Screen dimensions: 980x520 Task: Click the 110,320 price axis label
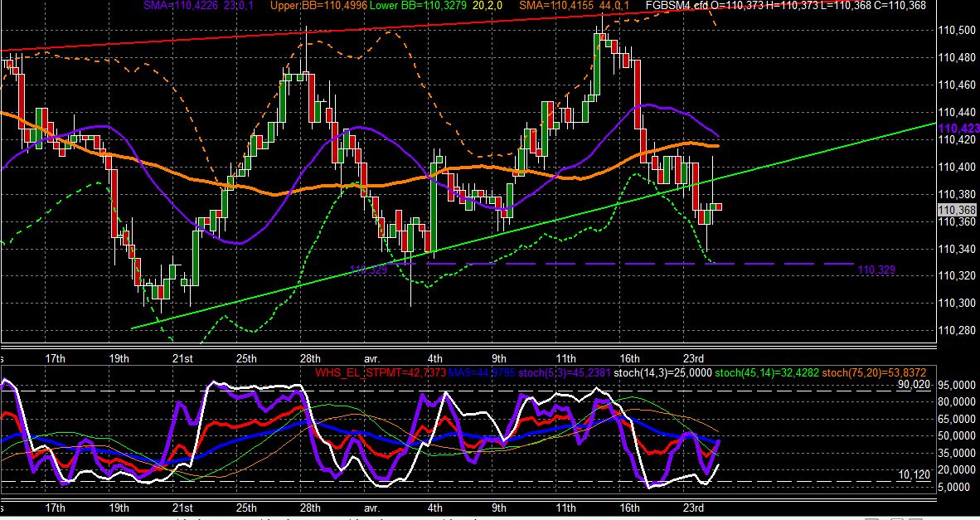[x=956, y=276]
